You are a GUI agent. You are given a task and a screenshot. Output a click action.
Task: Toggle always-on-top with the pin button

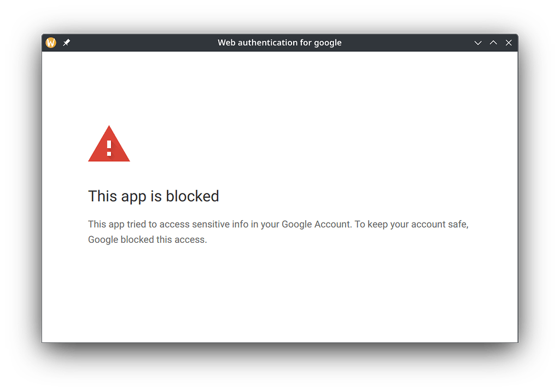pos(67,42)
